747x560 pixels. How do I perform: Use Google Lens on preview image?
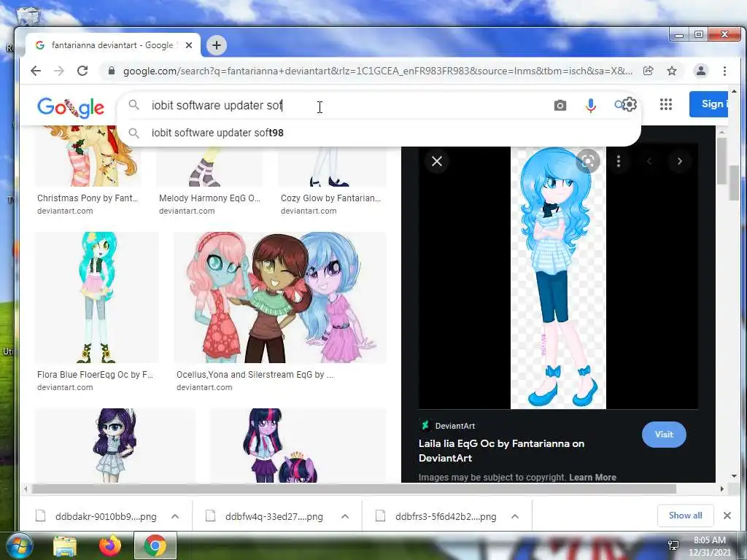point(588,161)
